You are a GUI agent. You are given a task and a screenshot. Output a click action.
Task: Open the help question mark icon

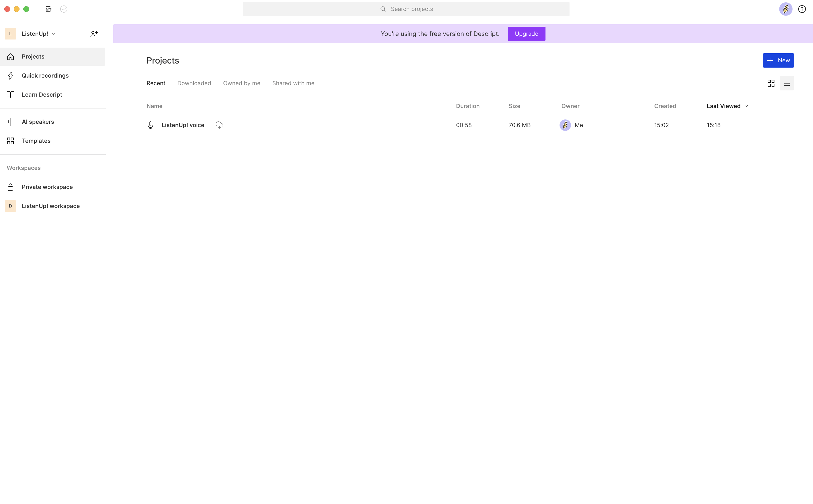(802, 9)
